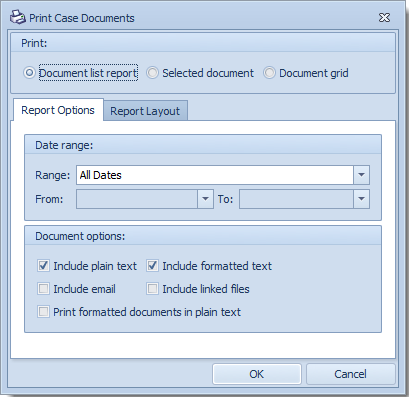Open the From date dropdown arrow

pyautogui.click(x=205, y=199)
